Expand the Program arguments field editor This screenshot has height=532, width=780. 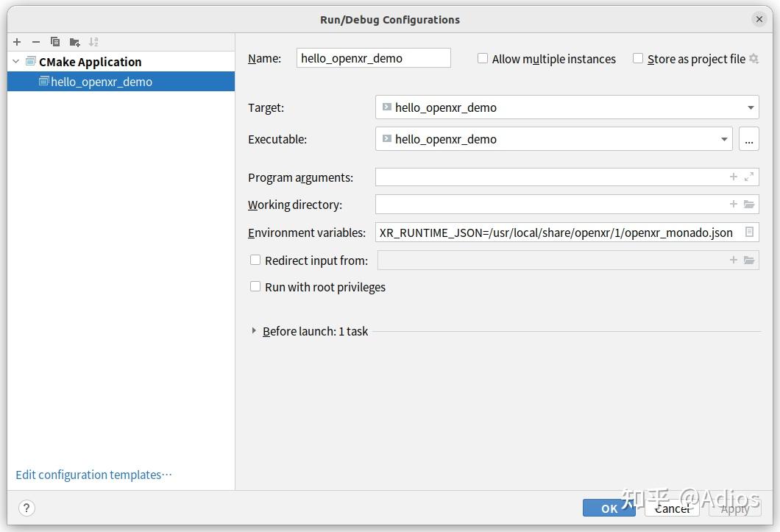tap(749, 177)
